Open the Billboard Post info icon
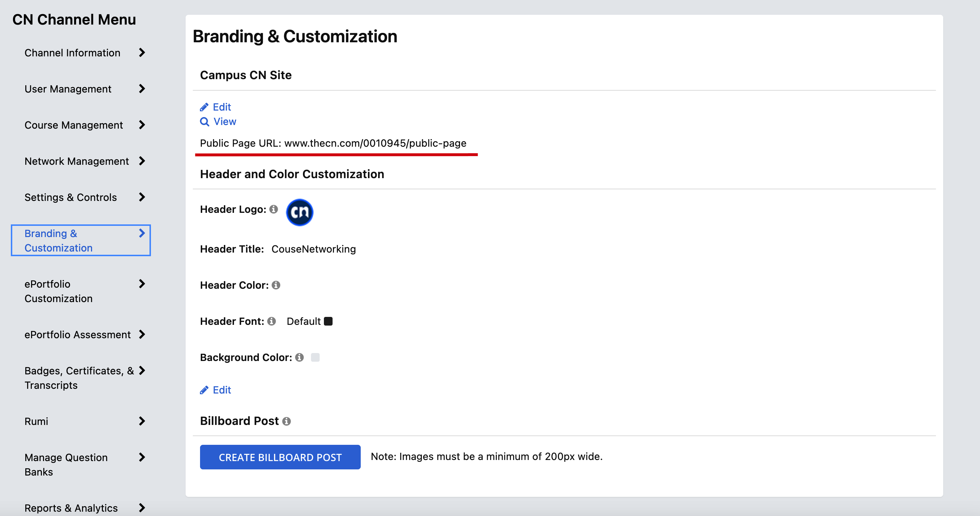 point(287,421)
